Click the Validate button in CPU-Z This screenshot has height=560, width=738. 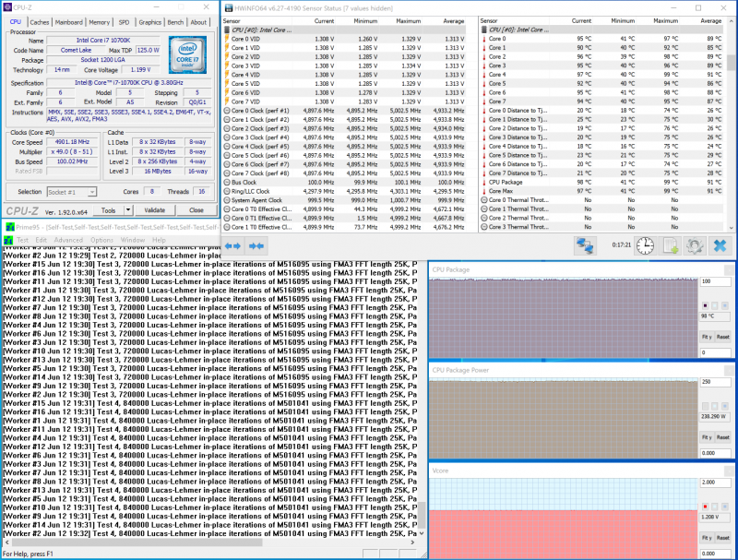[x=155, y=210]
